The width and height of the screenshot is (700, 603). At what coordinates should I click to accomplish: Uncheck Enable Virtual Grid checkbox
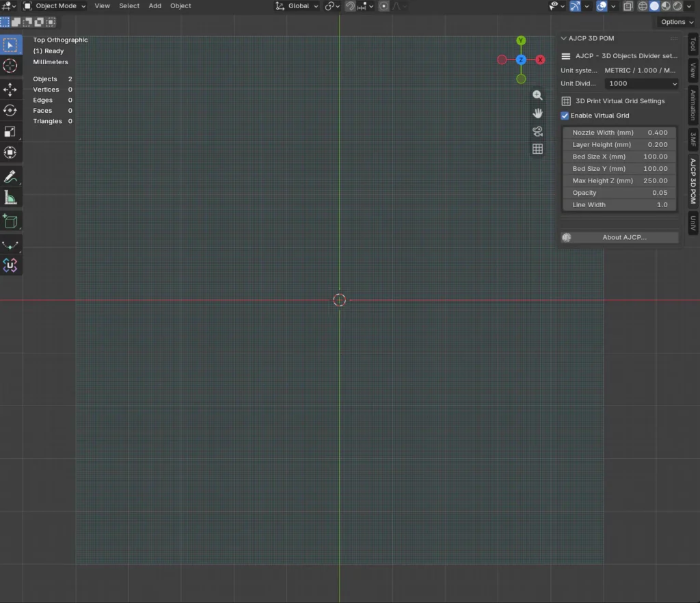tap(565, 116)
